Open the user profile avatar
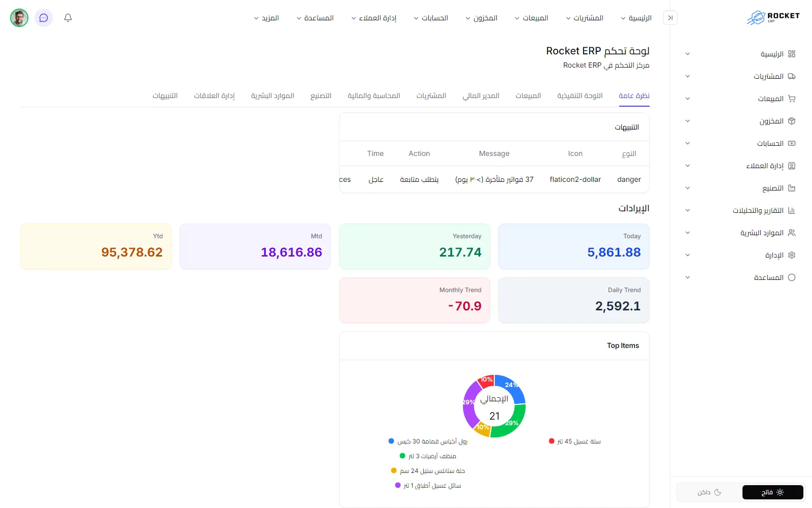 click(19, 18)
